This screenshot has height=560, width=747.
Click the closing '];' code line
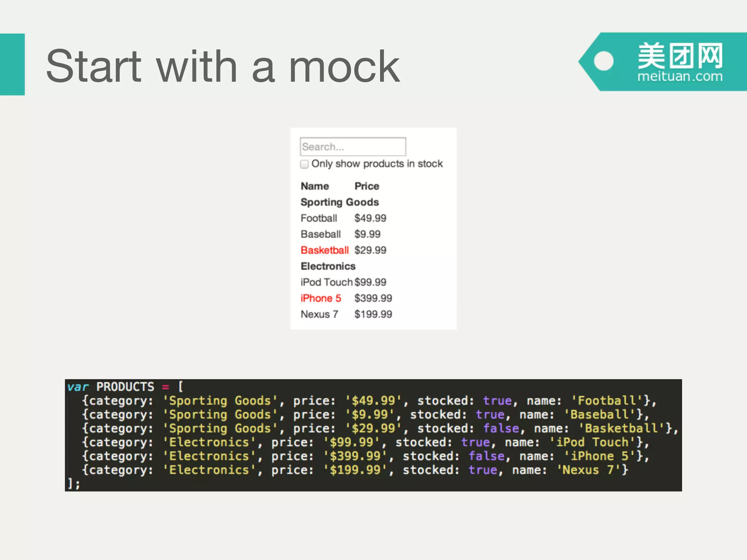coord(74,484)
